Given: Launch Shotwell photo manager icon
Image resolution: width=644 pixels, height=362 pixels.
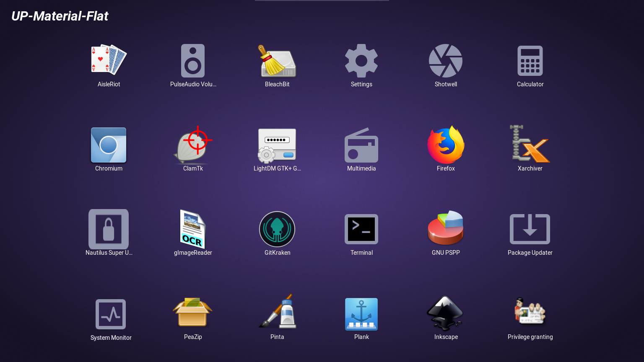Looking at the screenshot, I should tap(446, 61).
